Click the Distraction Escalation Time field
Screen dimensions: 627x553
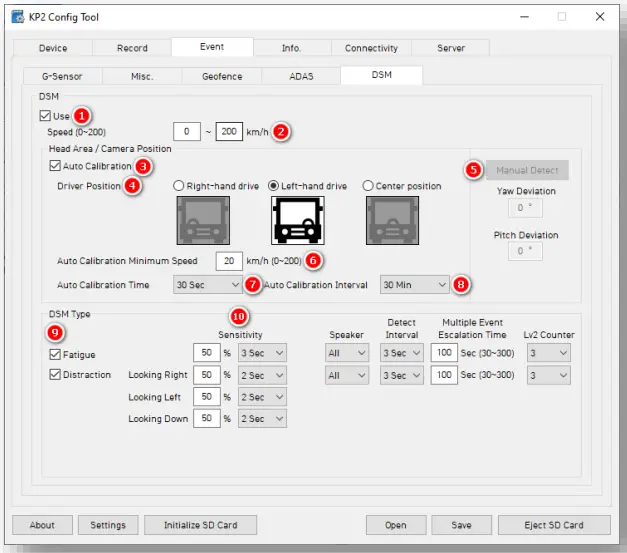tap(444, 375)
